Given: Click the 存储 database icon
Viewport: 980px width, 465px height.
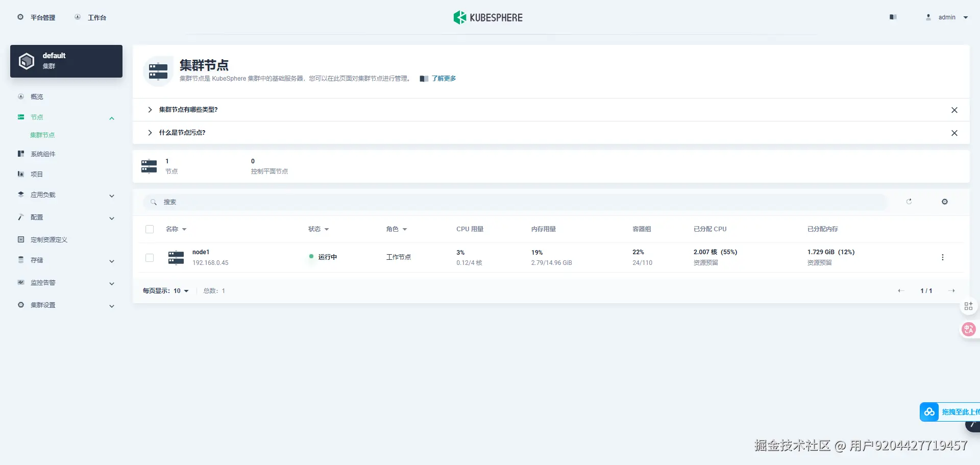Looking at the screenshot, I should point(21,260).
